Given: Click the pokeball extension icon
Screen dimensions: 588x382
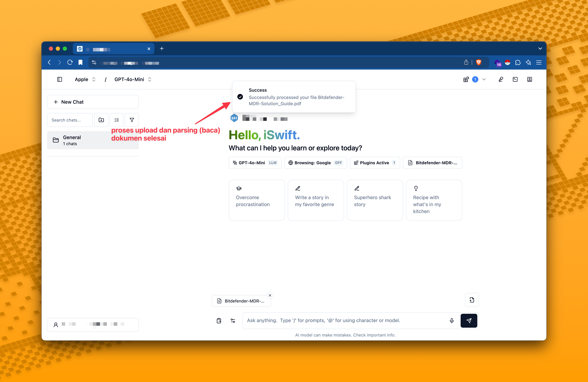Looking at the screenshot, I should pos(507,63).
